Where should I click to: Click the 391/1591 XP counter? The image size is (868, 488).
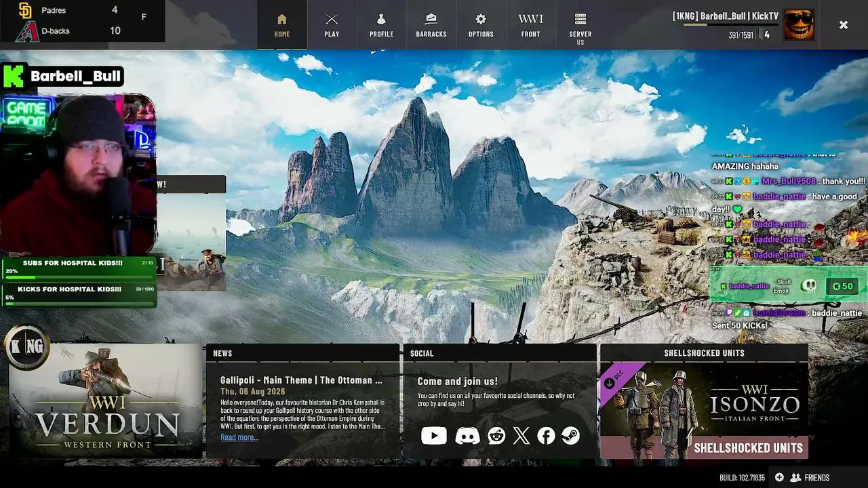tap(741, 35)
